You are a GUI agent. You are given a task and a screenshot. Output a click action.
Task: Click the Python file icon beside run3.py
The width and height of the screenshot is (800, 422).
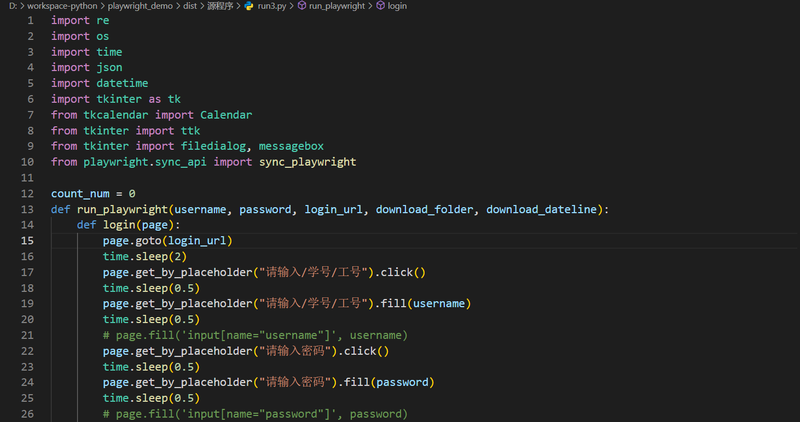(249, 6)
